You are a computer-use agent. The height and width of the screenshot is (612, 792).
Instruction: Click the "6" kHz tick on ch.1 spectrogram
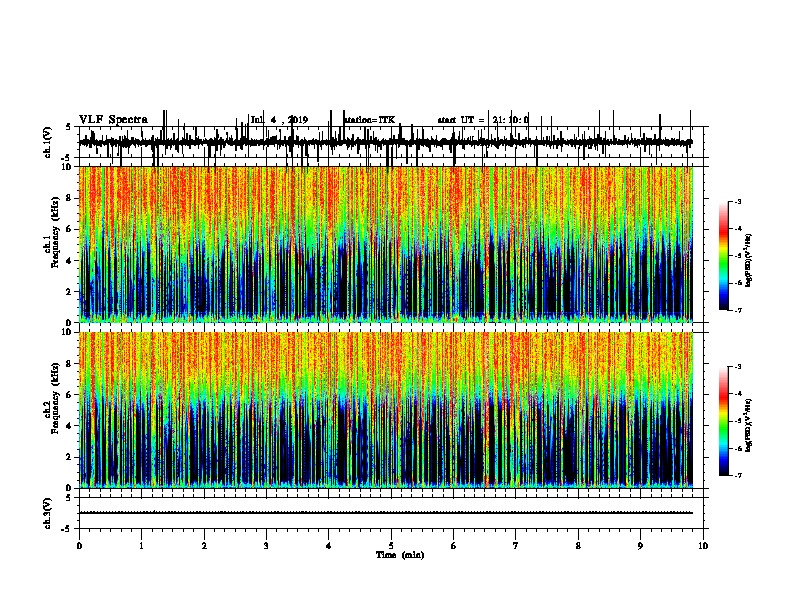click(70, 229)
